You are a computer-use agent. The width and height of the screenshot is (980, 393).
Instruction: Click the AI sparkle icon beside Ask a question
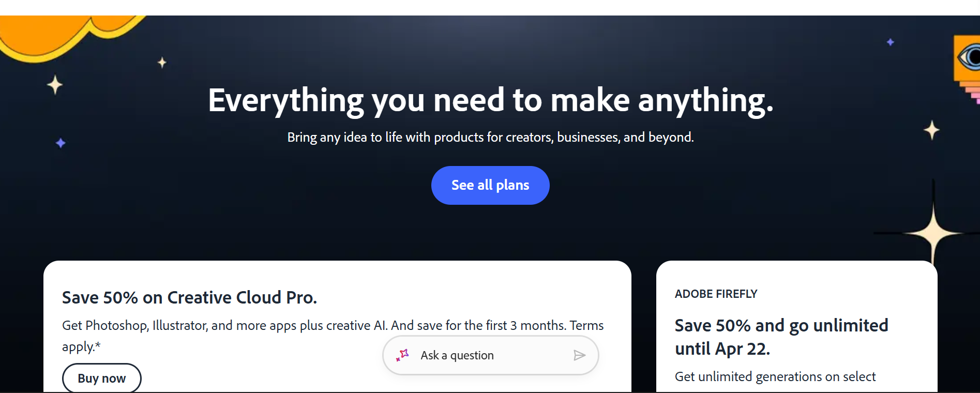coord(402,355)
